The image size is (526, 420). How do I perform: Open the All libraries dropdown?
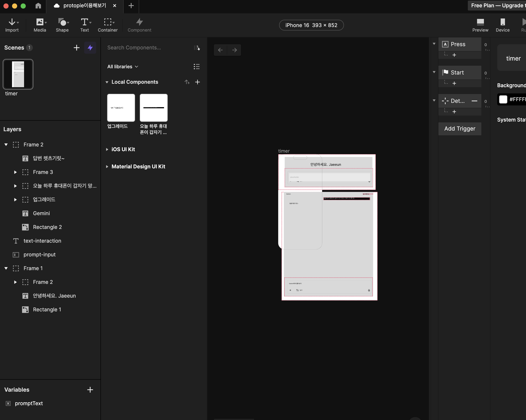pyautogui.click(x=123, y=67)
